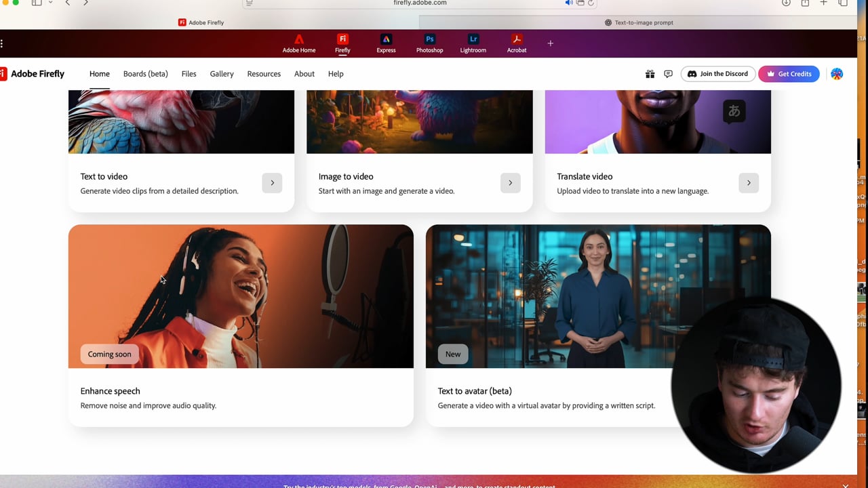Image resolution: width=868 pixels, height=488 pixels.
Task: Open the Image to video arrow
Action: [x=510, y=182]
